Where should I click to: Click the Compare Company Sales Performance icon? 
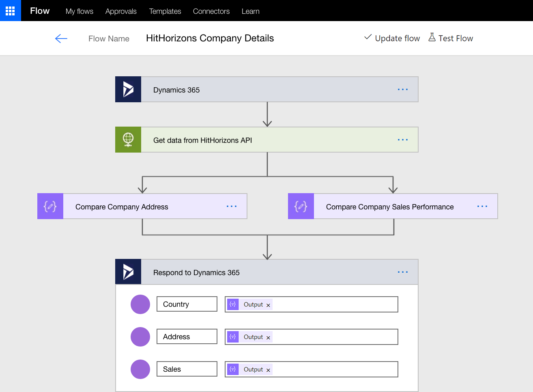(301, 206)
